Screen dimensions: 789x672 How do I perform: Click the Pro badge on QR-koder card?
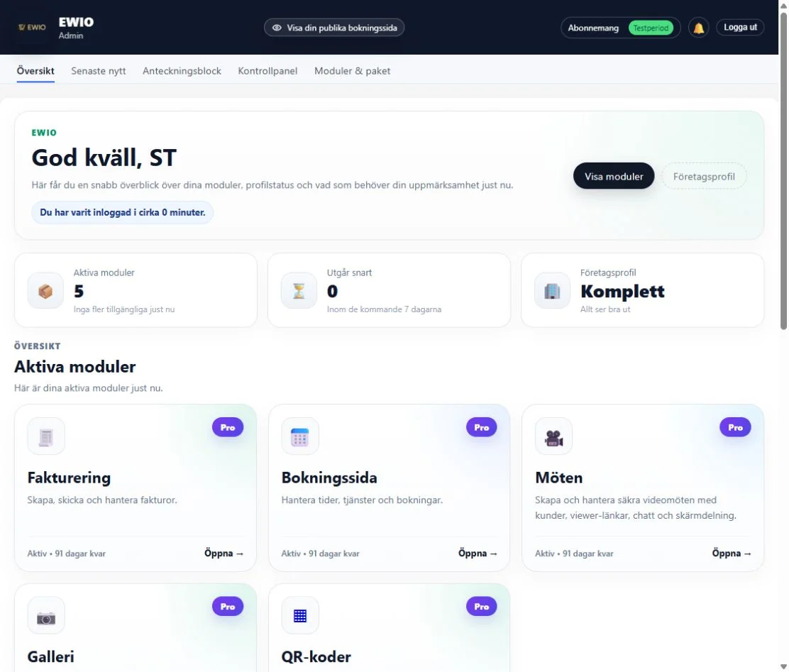[x=482, y=607]
